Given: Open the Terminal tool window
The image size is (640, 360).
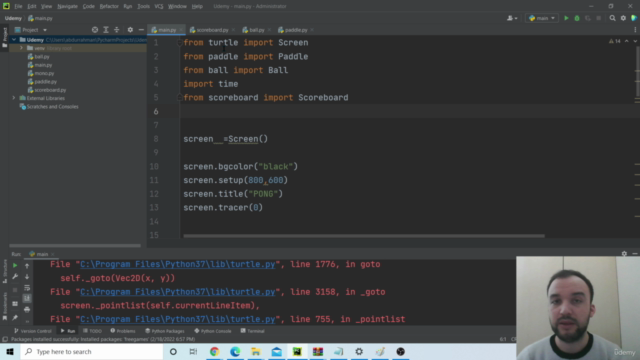Looking at the screenshot, I should coord(253,331).
